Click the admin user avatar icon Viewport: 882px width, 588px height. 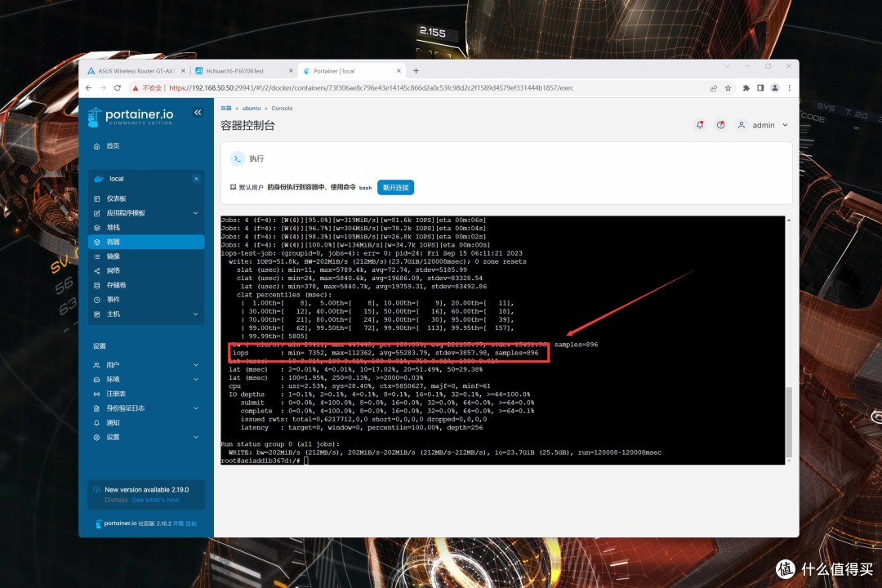(742, 125)
